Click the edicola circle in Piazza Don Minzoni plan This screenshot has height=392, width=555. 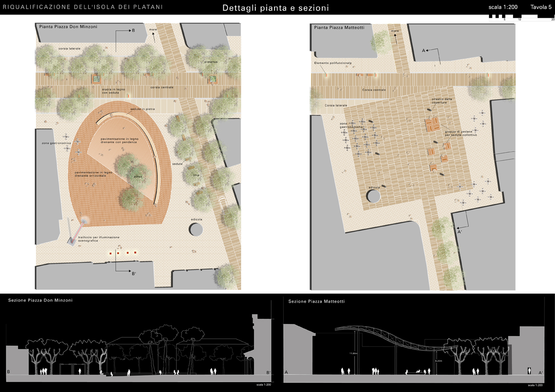pos(196,229)
